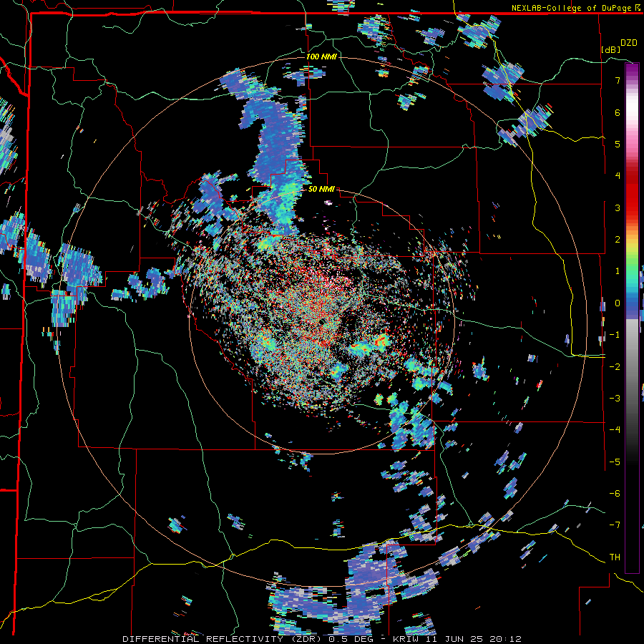Click the 4 value on the color scale
Viewport: 644px width, 644px height.
[618, 176]
